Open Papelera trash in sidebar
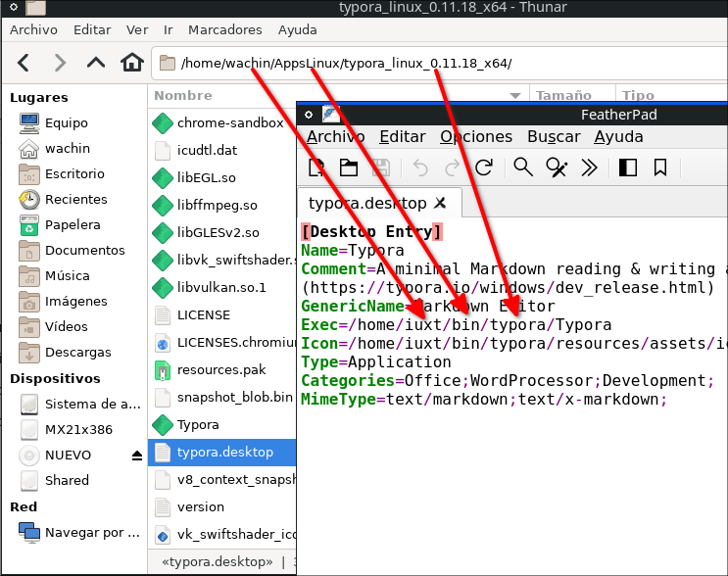The image size is (728, 576). tap(74, 225)
